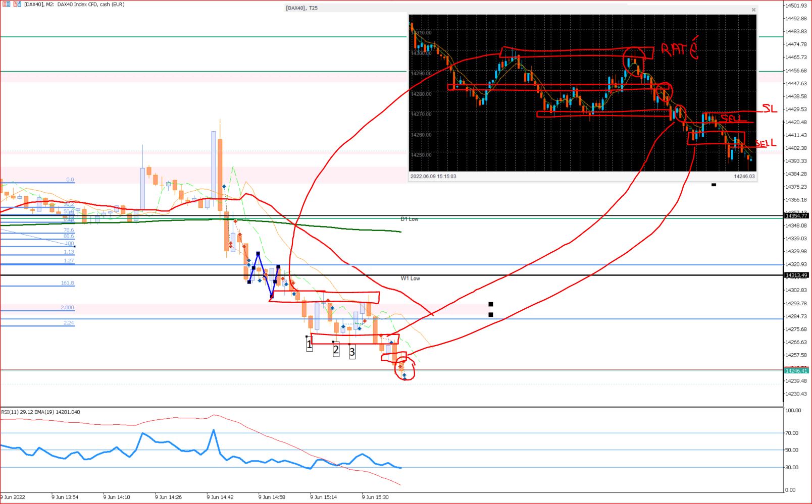Click the numbered label 1 on chart

(310, 346)
